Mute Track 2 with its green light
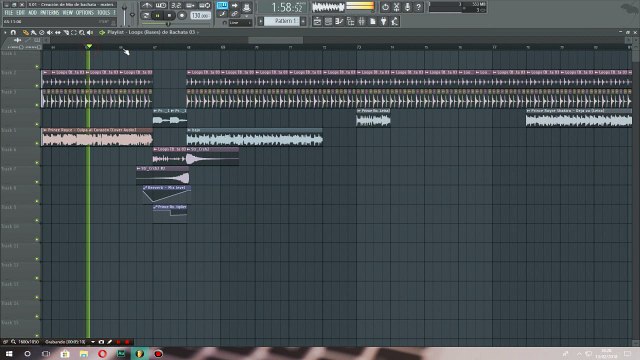 (x=37, y=86)
